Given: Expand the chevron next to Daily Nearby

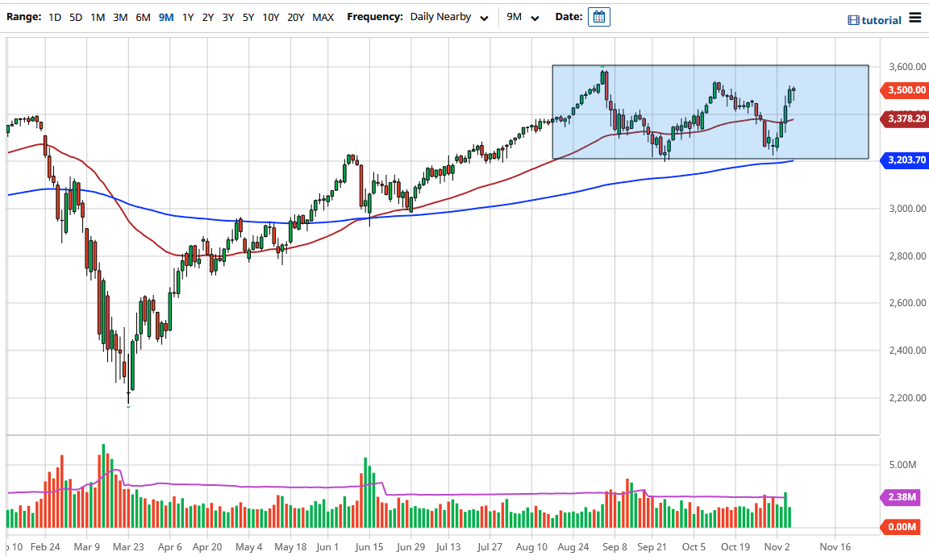Looking at the screenshot, I should [484, 17].
